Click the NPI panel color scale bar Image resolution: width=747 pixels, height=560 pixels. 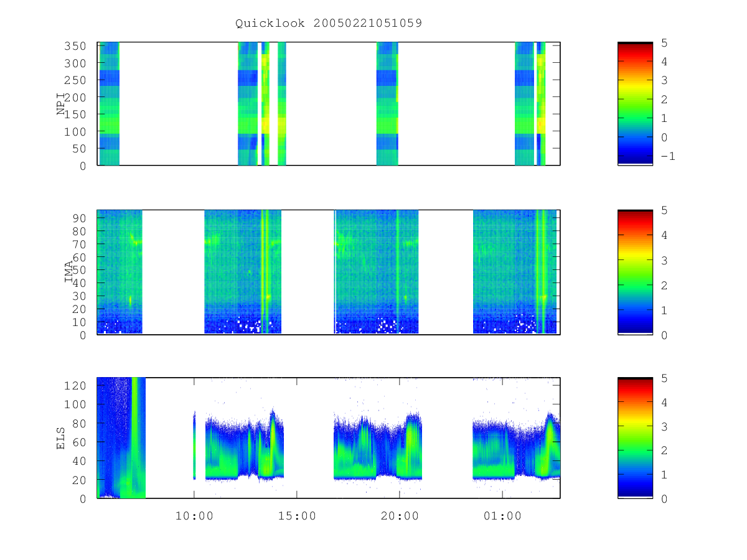coord(635,103)
